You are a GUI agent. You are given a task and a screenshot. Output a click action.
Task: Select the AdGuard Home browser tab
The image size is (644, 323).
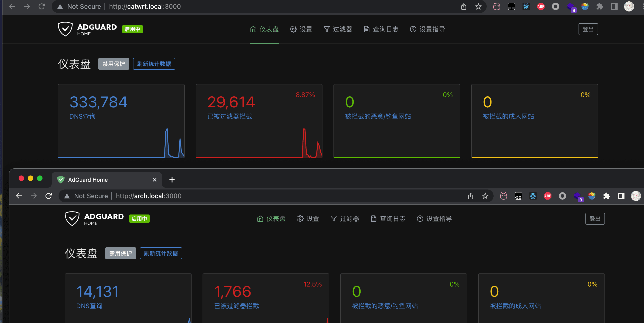point(107,180)
